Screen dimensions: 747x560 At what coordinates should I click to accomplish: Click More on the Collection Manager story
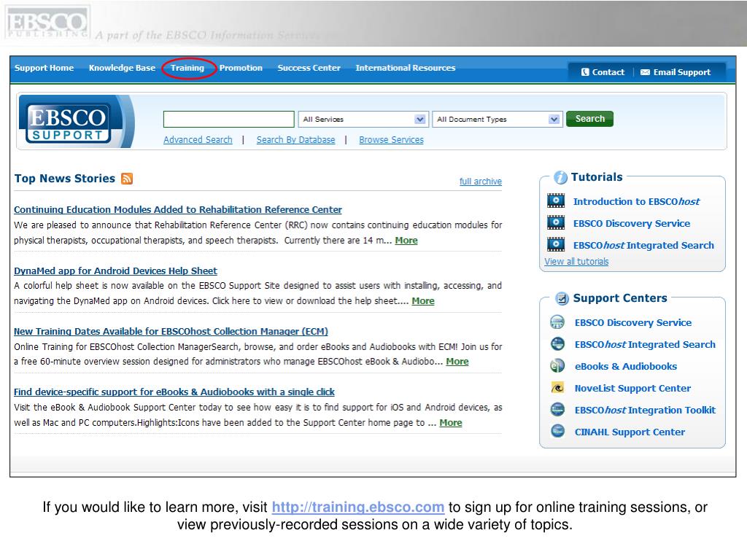[x=457, y=362]
